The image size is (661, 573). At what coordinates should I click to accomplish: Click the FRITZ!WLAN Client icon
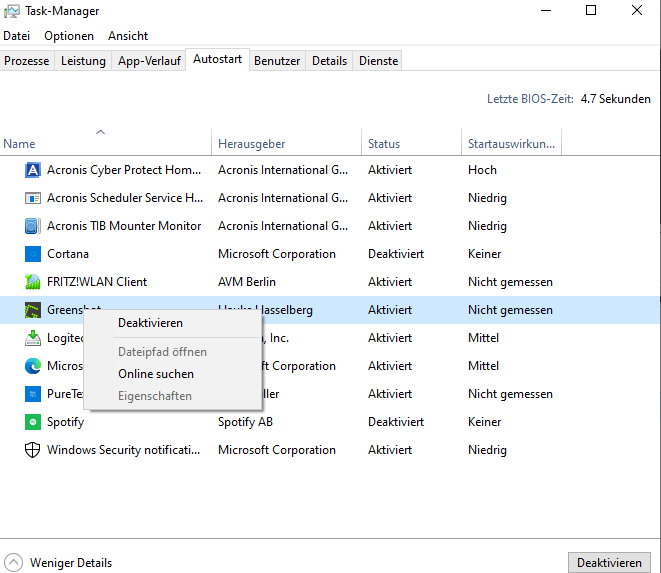(x=31, y=282)
